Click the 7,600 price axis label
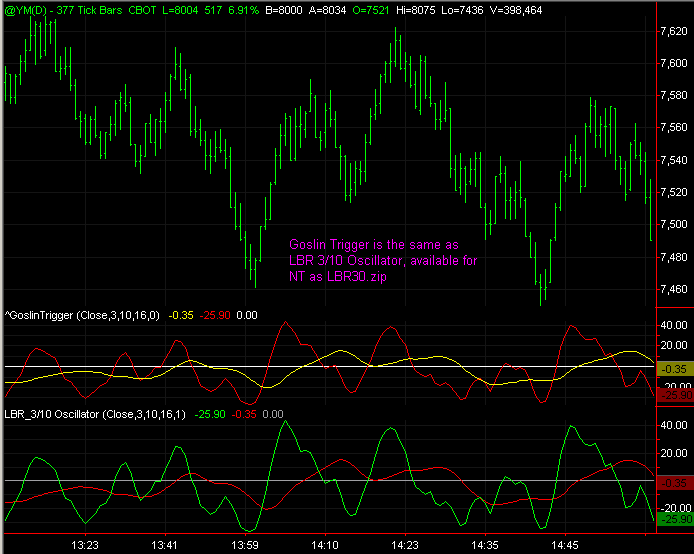The width and height of the screenshot is (694, 554). tap(674, 63)
